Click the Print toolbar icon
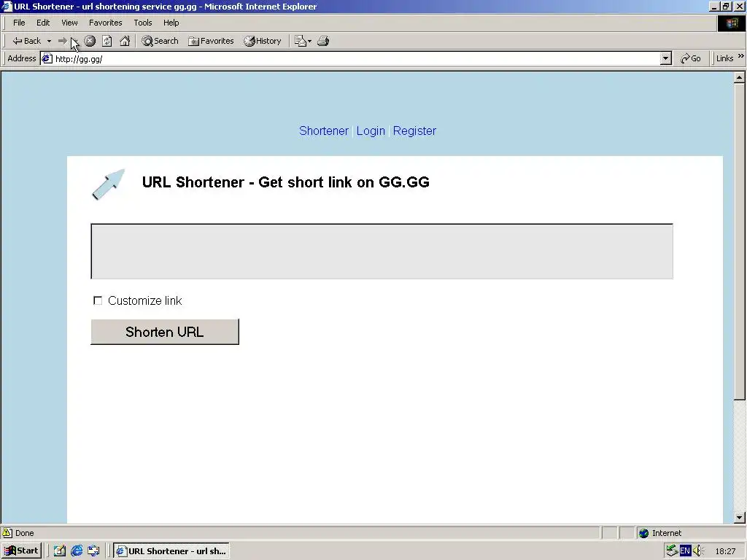This screenshot has height=560, width=747. point(323,41)
